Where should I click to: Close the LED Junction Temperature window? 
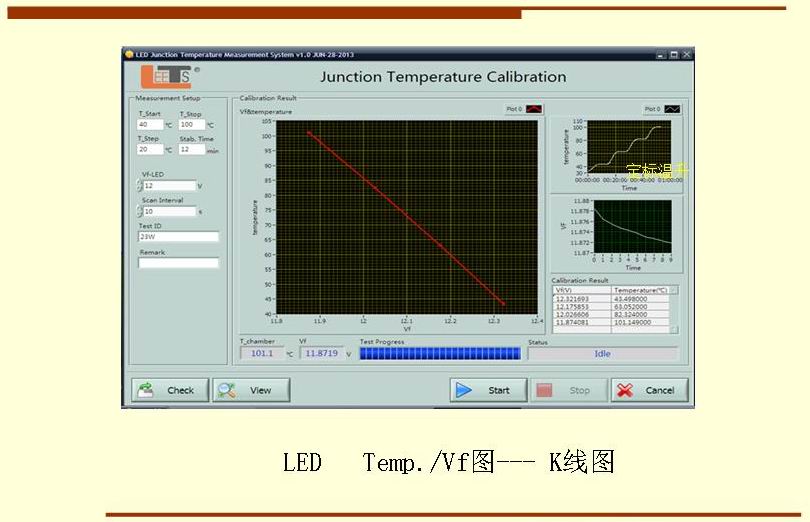pyautogui.click(x=686, y=54)
